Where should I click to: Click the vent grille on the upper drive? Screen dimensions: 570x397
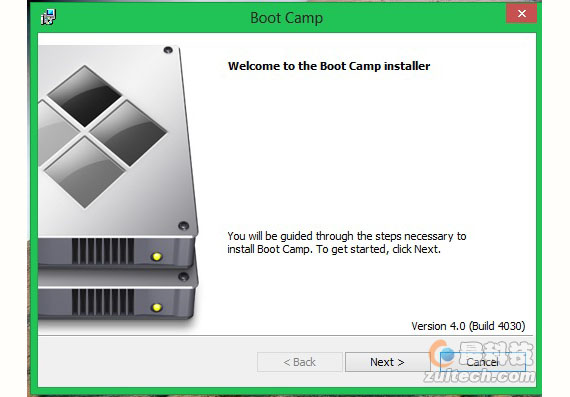(103, 251)
